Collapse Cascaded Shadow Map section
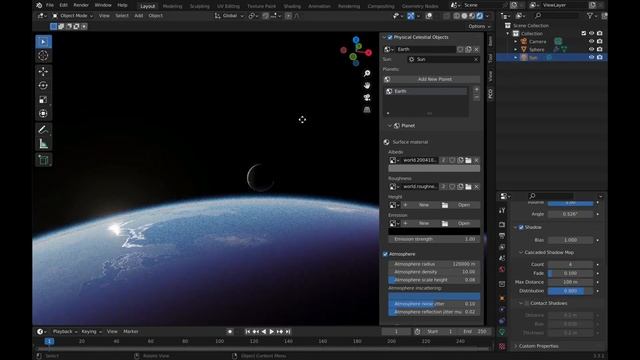The image size is (640, 360). click(x=521, y=253)
